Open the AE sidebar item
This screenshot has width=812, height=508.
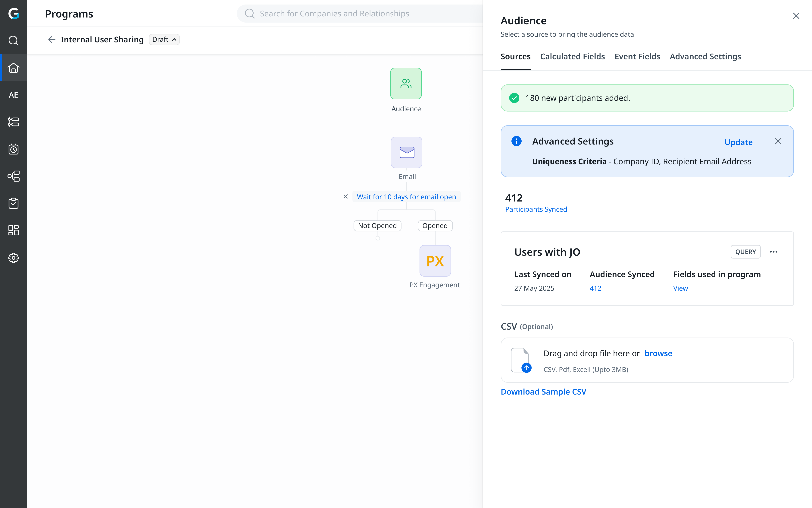(13, 95)
